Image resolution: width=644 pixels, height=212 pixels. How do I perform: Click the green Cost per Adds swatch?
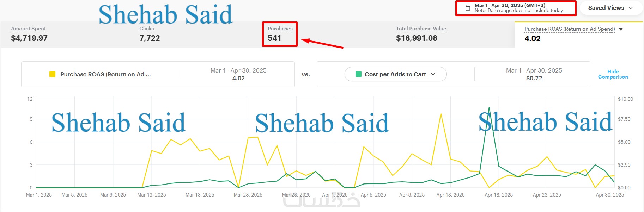358,74
